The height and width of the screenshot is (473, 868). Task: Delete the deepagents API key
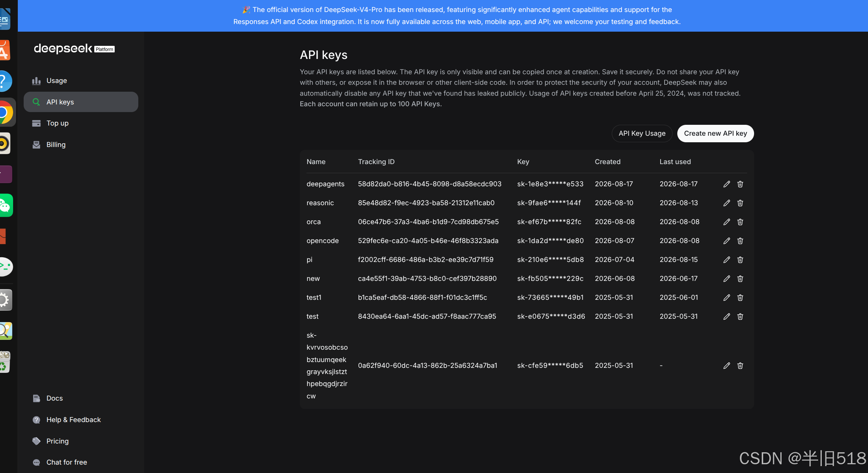click(740, 184)
